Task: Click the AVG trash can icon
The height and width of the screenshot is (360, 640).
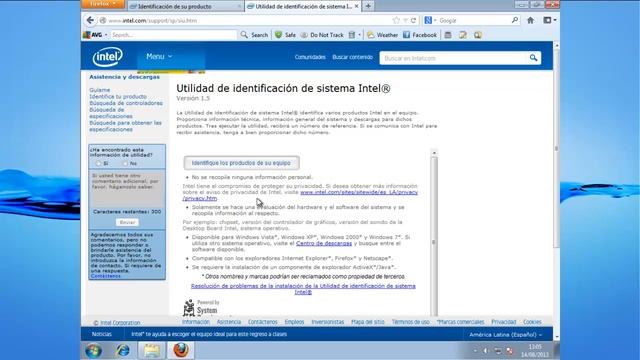Action: tap(352, 35)
